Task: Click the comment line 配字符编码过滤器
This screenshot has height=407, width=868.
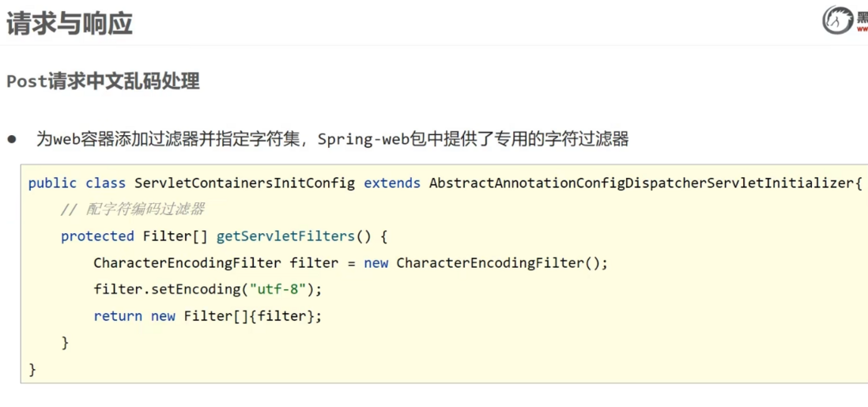Action: (x=133, y=210)
